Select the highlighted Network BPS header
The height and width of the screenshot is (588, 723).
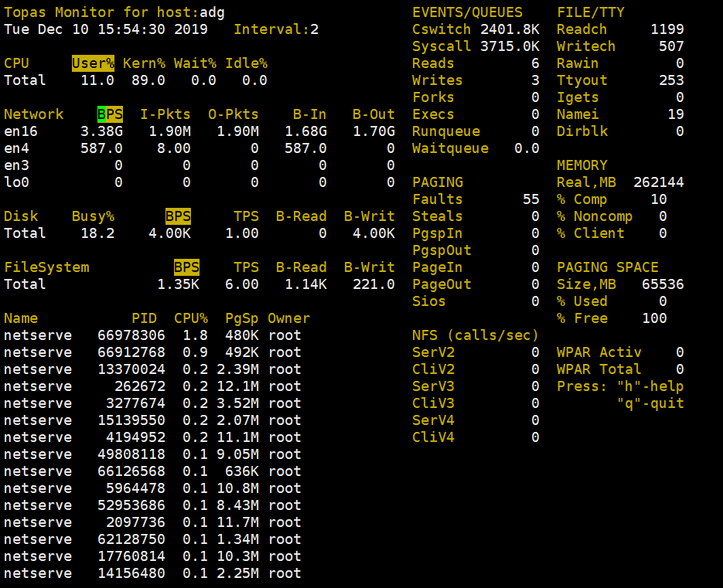tap(111, 114)
